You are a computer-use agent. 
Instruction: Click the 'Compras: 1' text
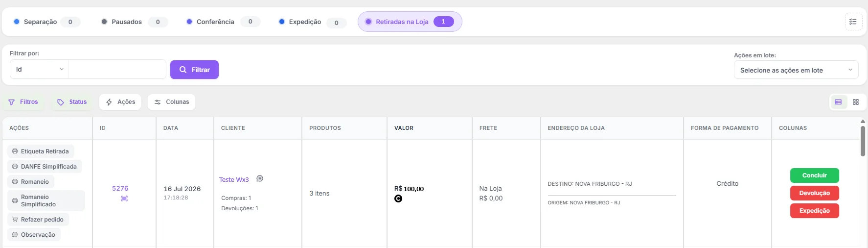pyautogui.click(x=236, y=198)
